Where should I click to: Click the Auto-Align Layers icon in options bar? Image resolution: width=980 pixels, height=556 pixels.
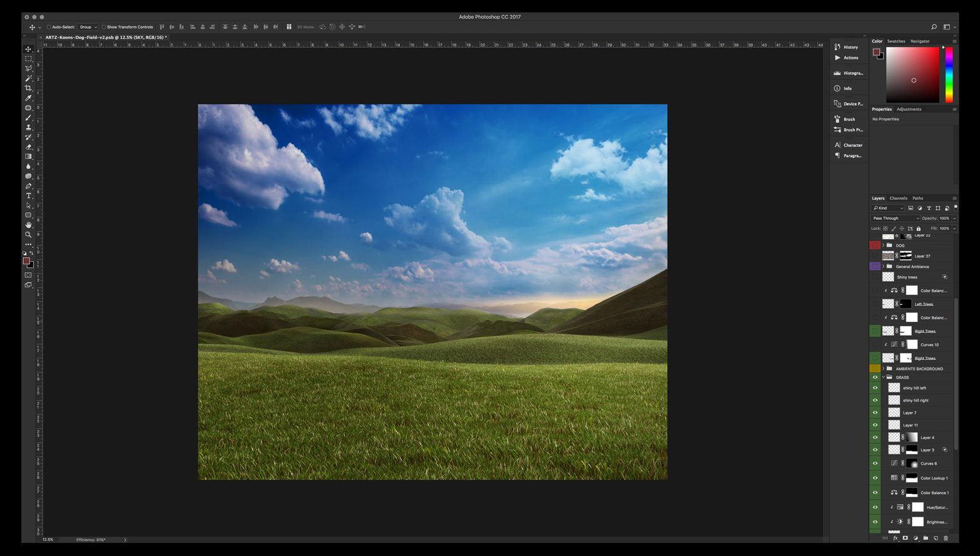(289, 27)
